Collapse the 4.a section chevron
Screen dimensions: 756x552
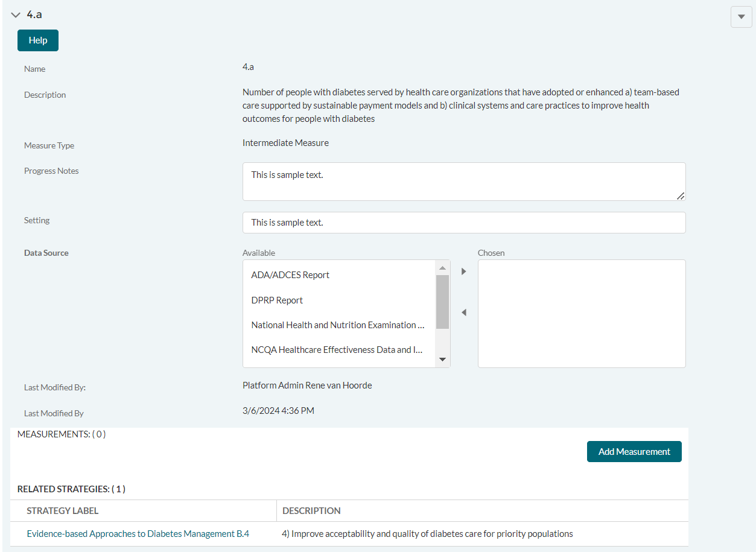[16, 15]
